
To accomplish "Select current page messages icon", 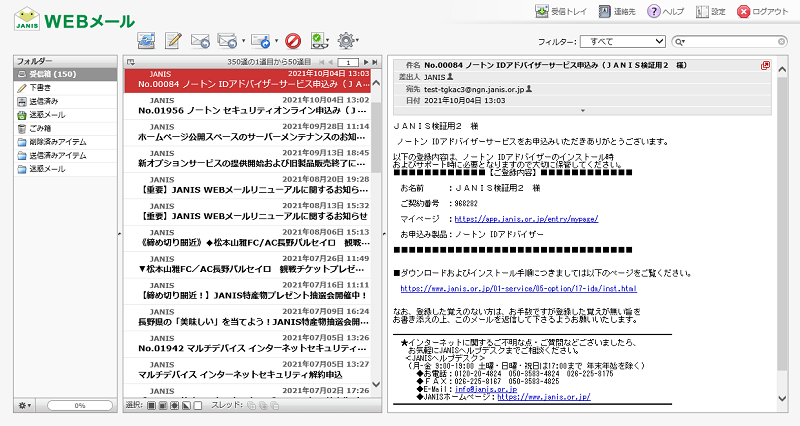I will 163,406.
